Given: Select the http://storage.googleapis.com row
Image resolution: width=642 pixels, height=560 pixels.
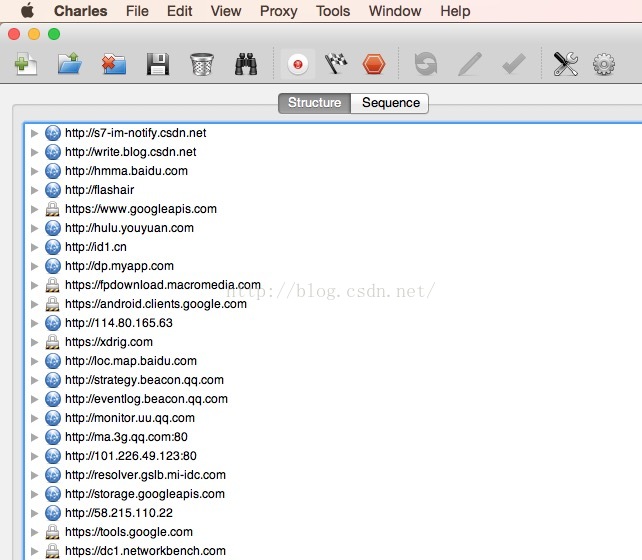Looking at the screenshot, I should point(333,495).
